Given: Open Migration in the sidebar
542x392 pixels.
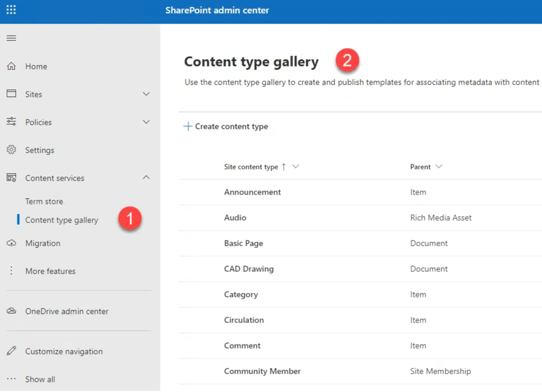Looking at the screenshot, I should pos(43,243).
